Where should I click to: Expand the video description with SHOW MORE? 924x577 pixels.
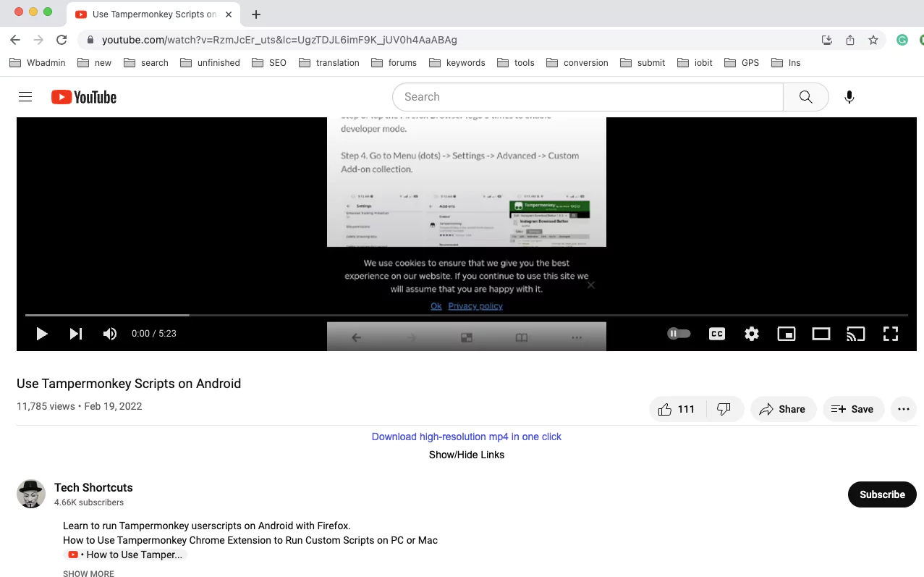pyautogui.click(x=88, y=573)
